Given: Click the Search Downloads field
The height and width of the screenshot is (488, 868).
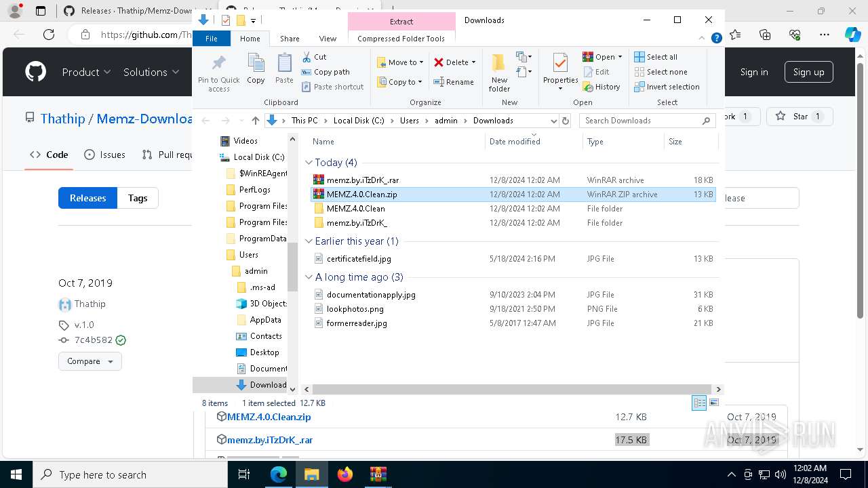Looking at the screenshot, I should [x=648, y=121].
